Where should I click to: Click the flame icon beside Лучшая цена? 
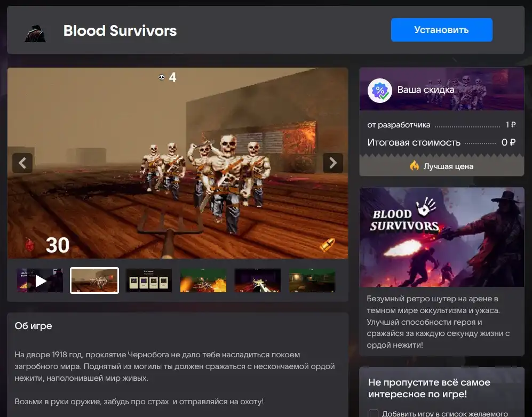pos(414,165)
